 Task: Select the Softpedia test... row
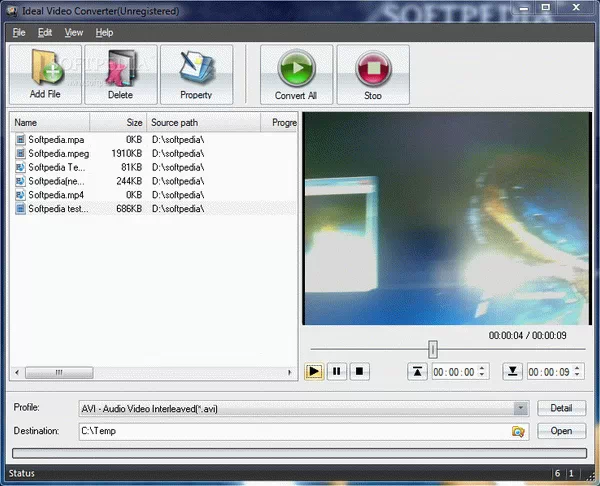pyautogui.click(x=154, y=208)
